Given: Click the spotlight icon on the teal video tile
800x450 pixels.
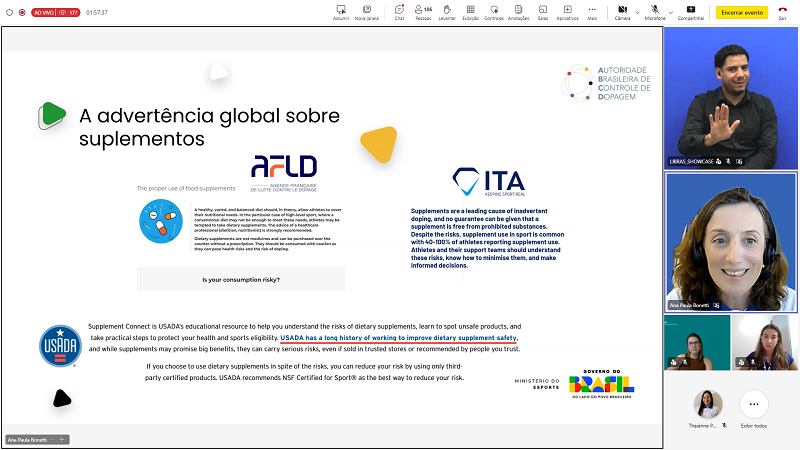Looking at the screenshot, I should pos(673,362).
